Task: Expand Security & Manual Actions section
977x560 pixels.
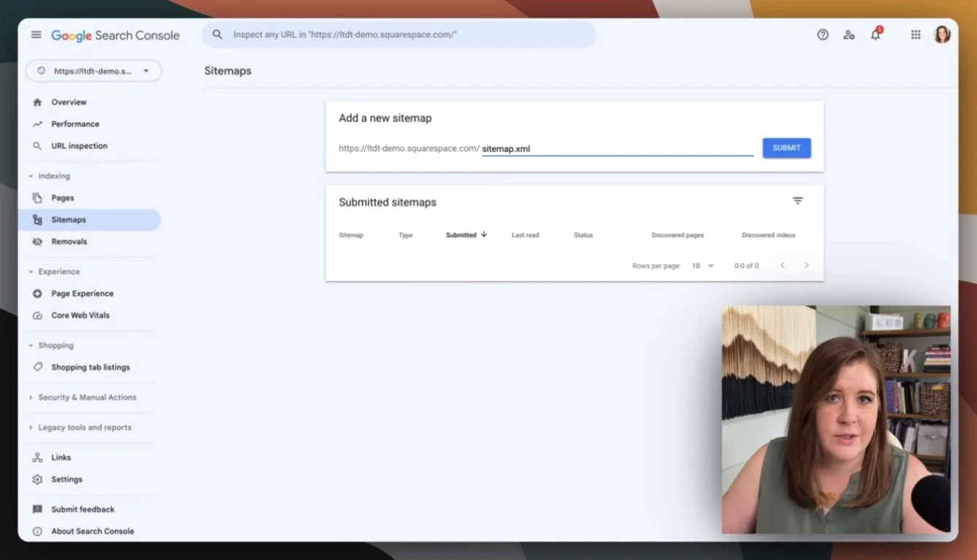Action: (x=31, y=398)
